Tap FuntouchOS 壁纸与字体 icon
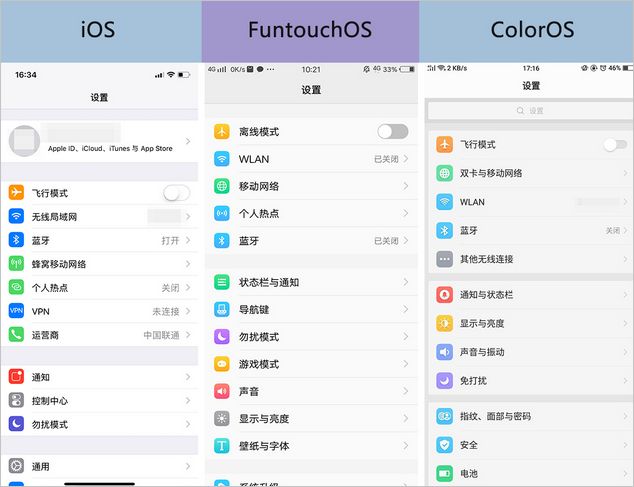 pos(222,446)
